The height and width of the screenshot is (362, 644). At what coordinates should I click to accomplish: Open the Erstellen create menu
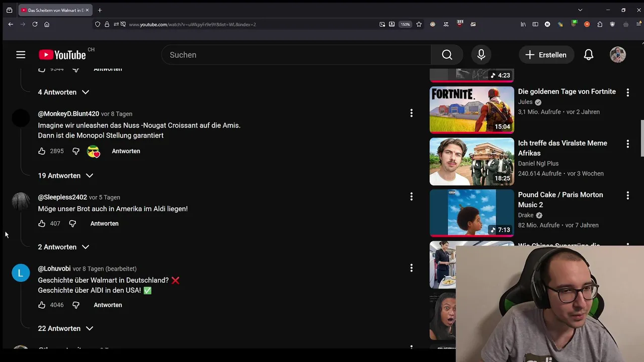pos(546,55)
